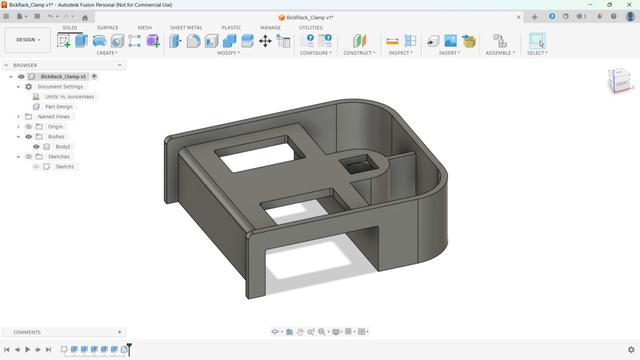This screenshot has width=640, height=360.
Task: Open the DESIGN workspace dropdown
Action: (x=28, y=40)
